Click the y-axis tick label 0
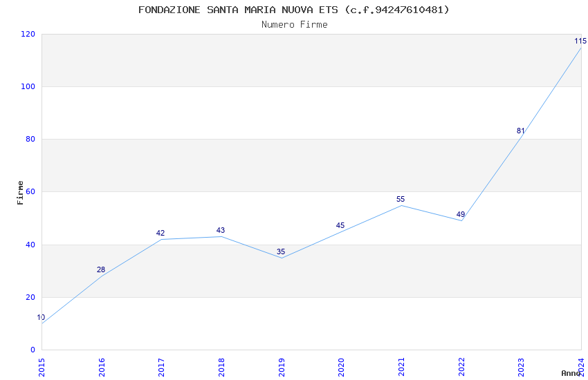The height and width of the screenshot is (380, 588). tap(33, 350)
